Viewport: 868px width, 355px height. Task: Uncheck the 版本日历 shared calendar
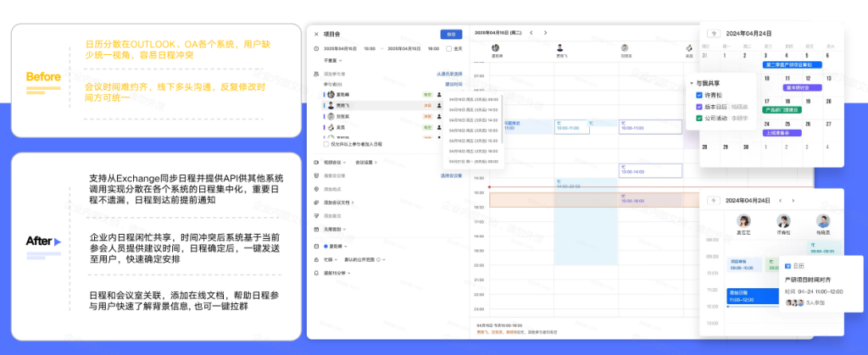pos(698,107)
